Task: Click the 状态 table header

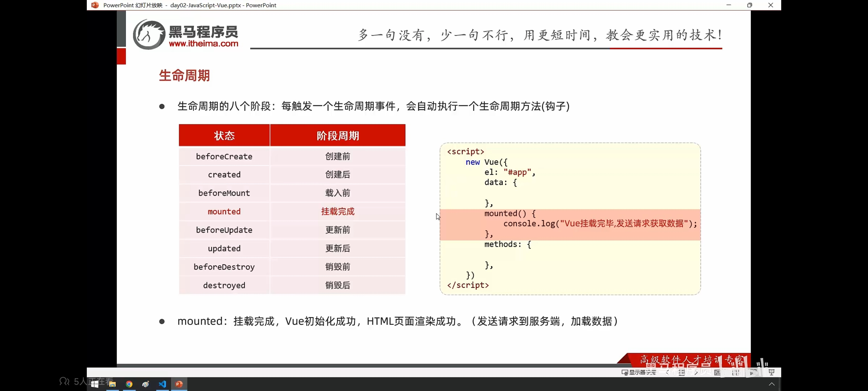Action: [224, 135]
